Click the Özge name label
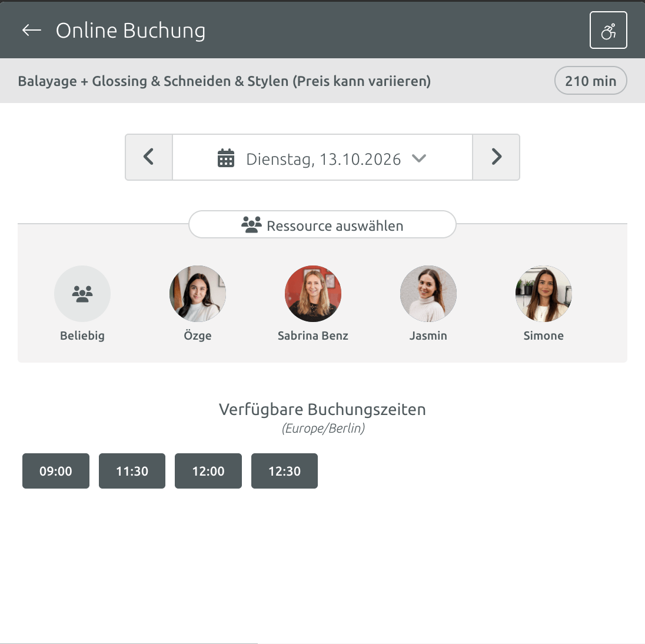Viewport: 645px width, 644px height. [198, 336]
